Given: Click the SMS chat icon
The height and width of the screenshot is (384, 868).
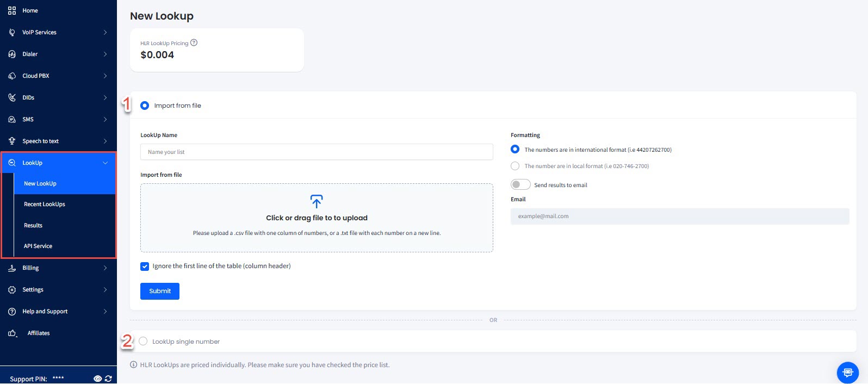Looking at the screenshot, I should pos(12,119).
